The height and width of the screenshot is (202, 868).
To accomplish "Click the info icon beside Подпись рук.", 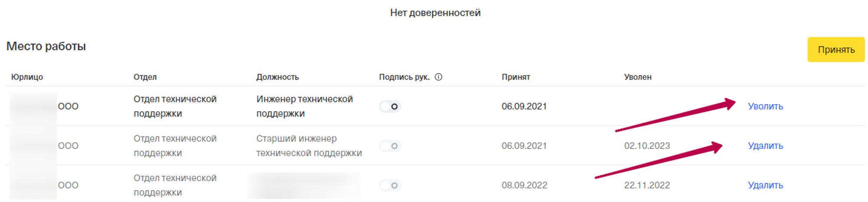I will coord(438,77).
